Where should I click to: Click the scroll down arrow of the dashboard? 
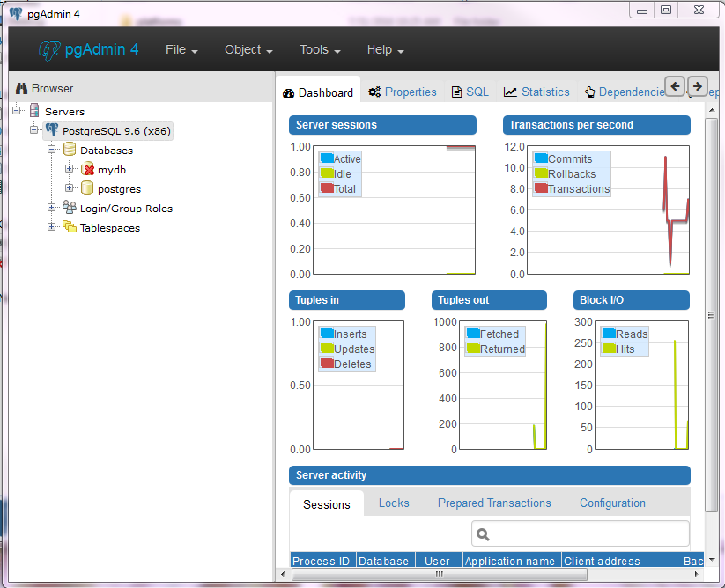[x=711, y=559]
